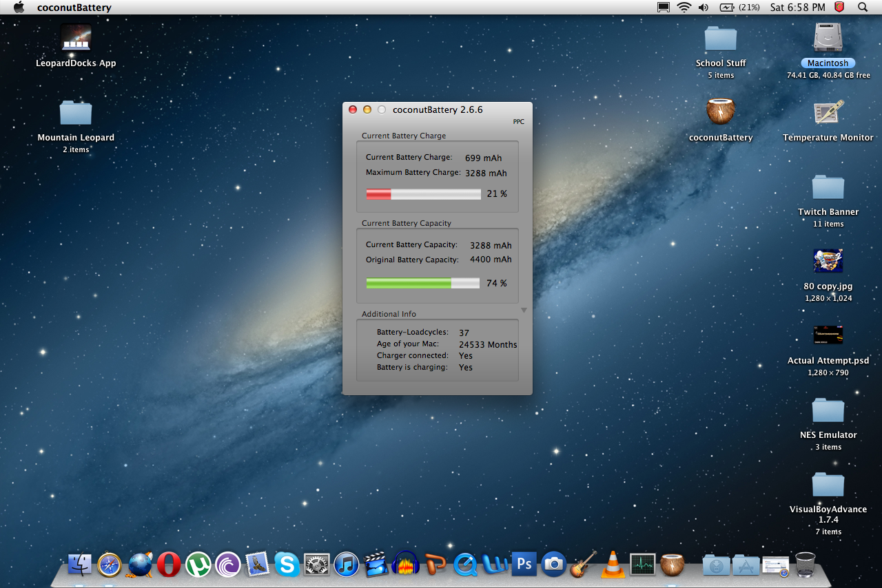882x588 pixels.
Task: Click the '24533 Months' age value
Action: (488, 344)
